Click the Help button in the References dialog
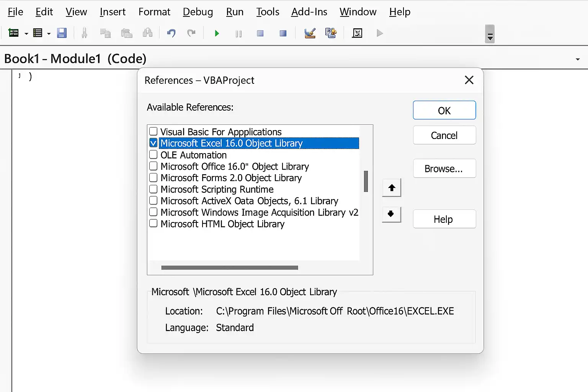Image resolution: width=588 pixels, height=392 pixels. pyautogui.click(x=444, y=219)
